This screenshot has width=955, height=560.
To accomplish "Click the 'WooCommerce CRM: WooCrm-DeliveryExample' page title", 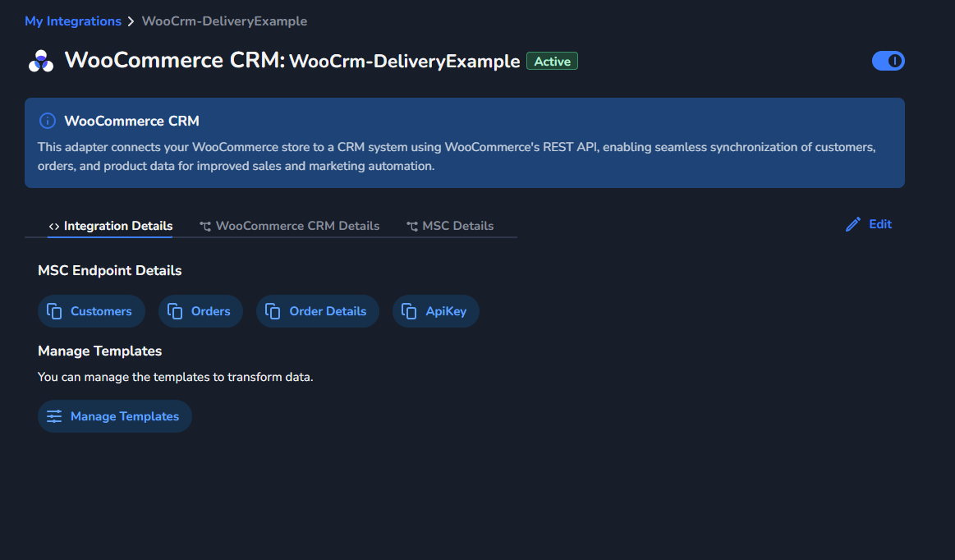I will [292, 60].
